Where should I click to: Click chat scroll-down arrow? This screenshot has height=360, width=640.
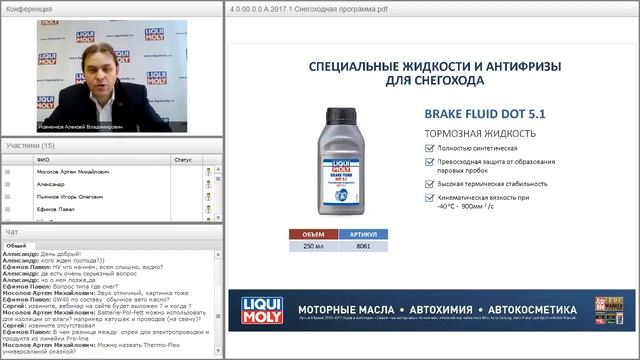tap(218, 351)
